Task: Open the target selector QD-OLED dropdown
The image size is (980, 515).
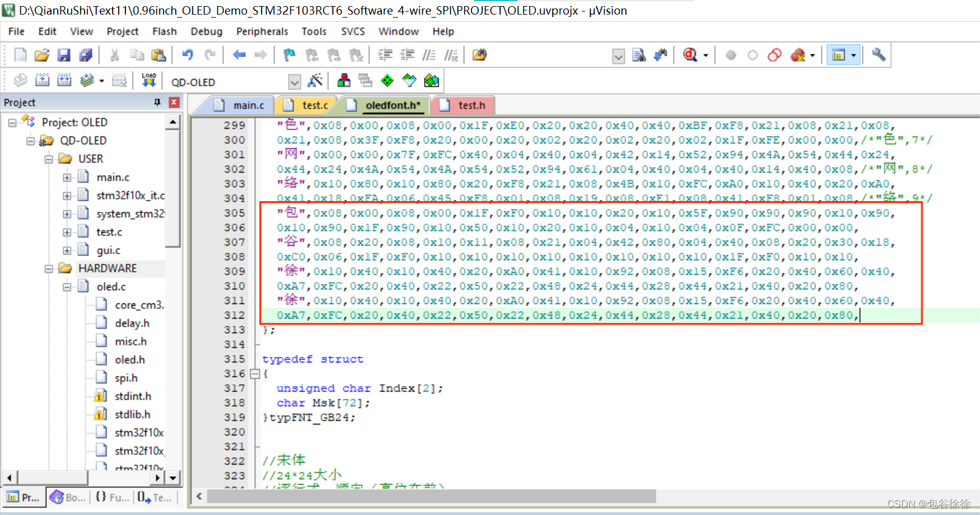Action: [x=294, y=82]
